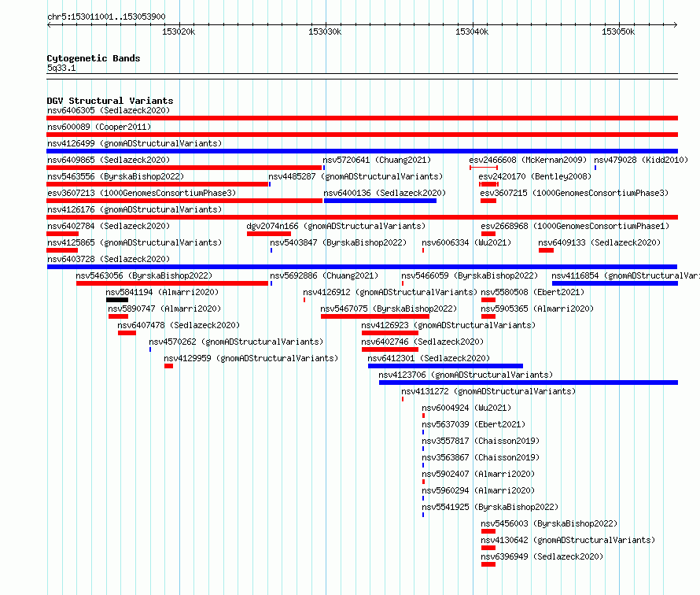This screenshot has width=700, height=595.
Task: Open dgv2074n166 (gnomADStructuralVariants) label
Action: pos(336,226)
